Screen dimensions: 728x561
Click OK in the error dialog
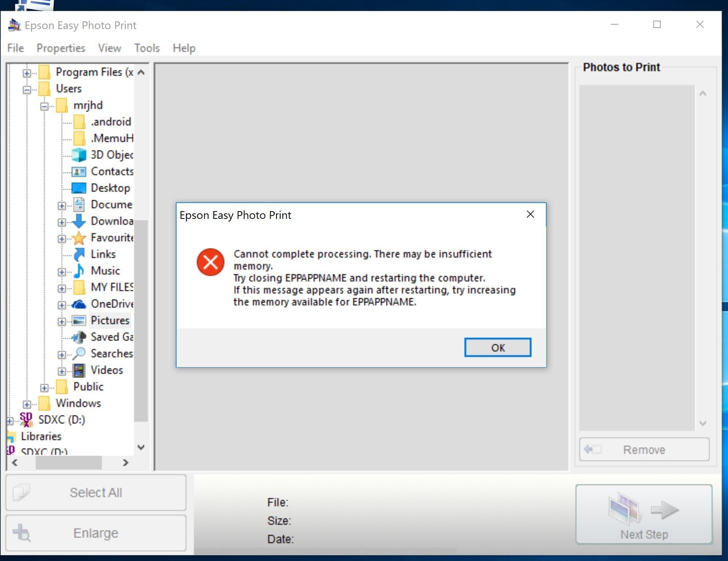coord(497,347)
